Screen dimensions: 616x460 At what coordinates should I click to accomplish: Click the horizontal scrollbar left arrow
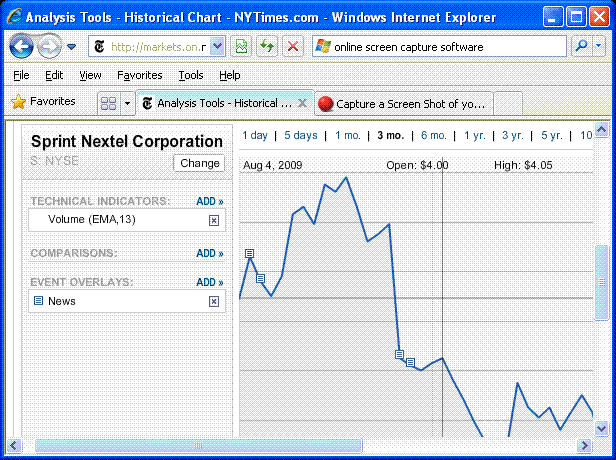pos(14,446)
